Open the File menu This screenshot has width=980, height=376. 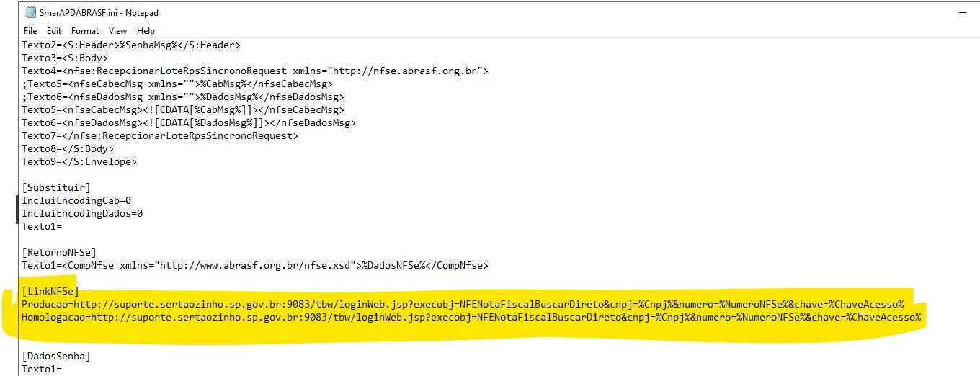click(30, 31)
